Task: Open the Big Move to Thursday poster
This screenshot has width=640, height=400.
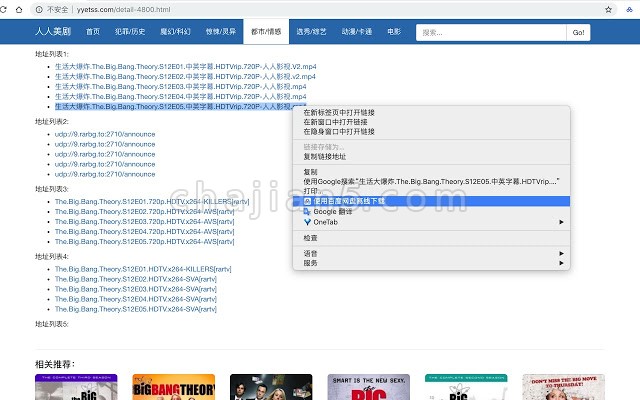Action: [564, 387]
